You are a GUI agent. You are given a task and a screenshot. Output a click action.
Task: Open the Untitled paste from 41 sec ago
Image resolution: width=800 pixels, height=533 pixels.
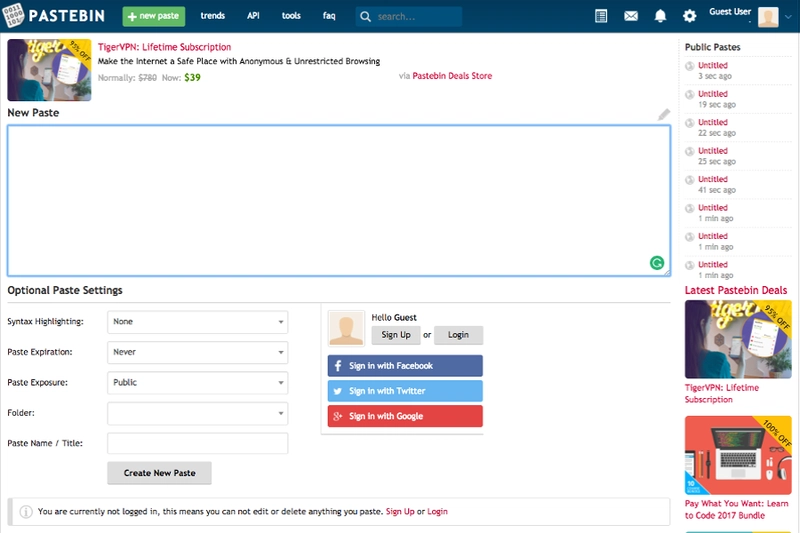[x=713, y=180]
